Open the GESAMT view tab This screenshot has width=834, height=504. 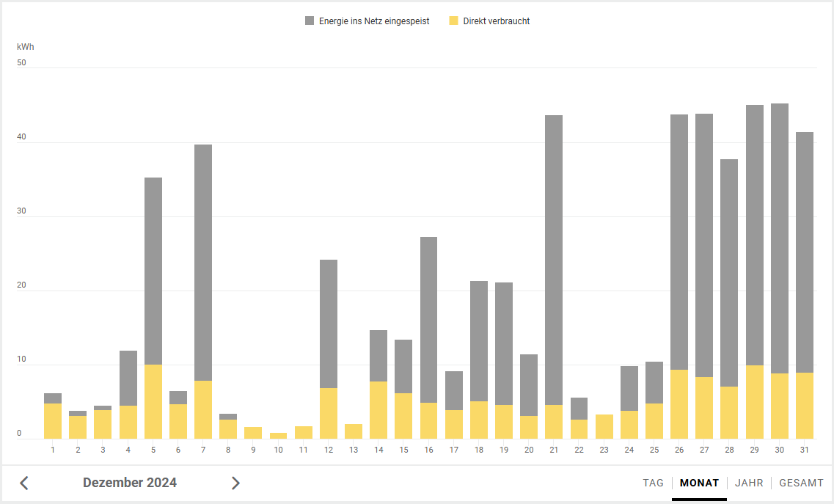click(801, 483)
